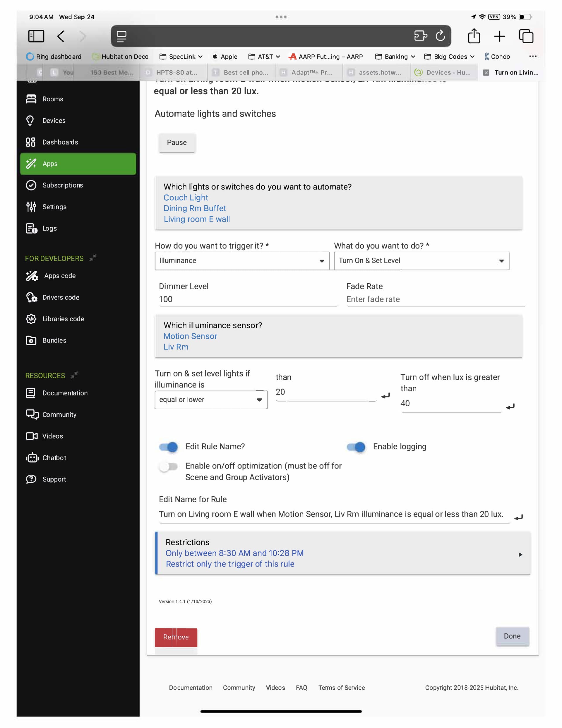
Task: Open Logs icon in sidebar
Action: (31, 228)
